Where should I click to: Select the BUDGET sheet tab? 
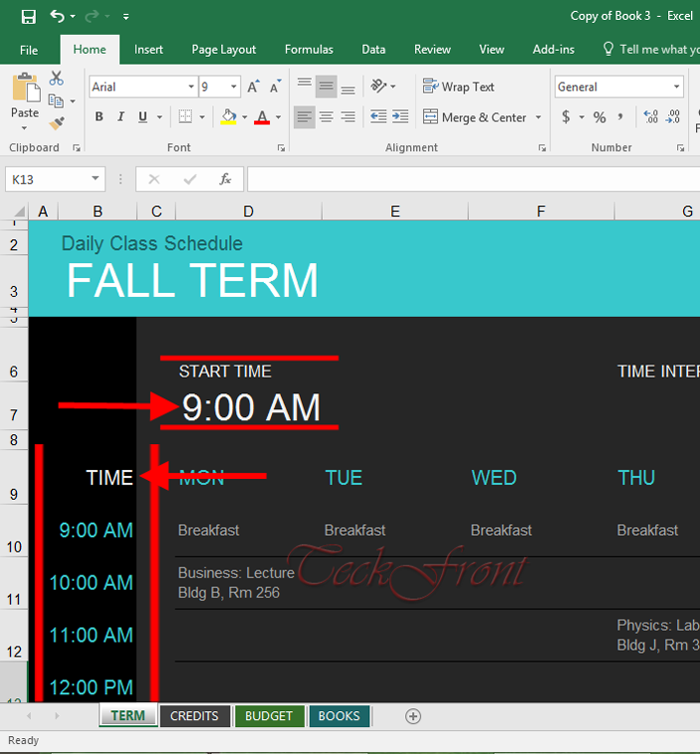click(x=269, y=716)
